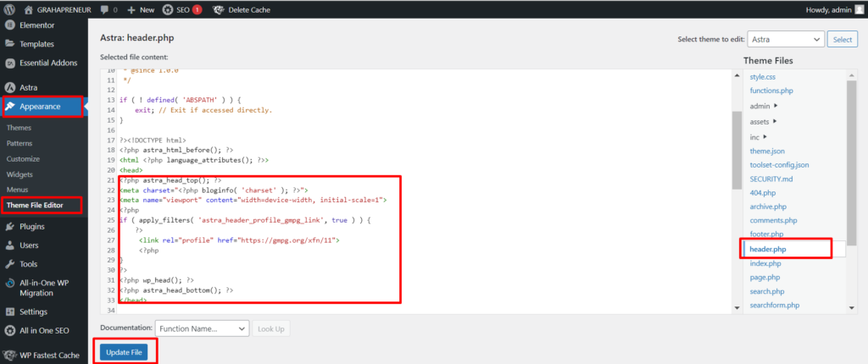Open functions.php in Theme Files
Screen dimensions: 868x364
[771, 91]
